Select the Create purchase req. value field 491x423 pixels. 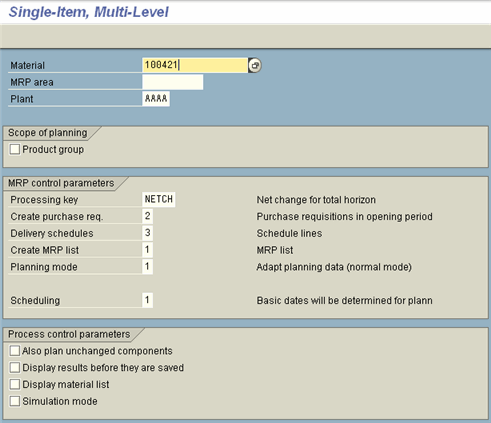click(x=148, y=216)
